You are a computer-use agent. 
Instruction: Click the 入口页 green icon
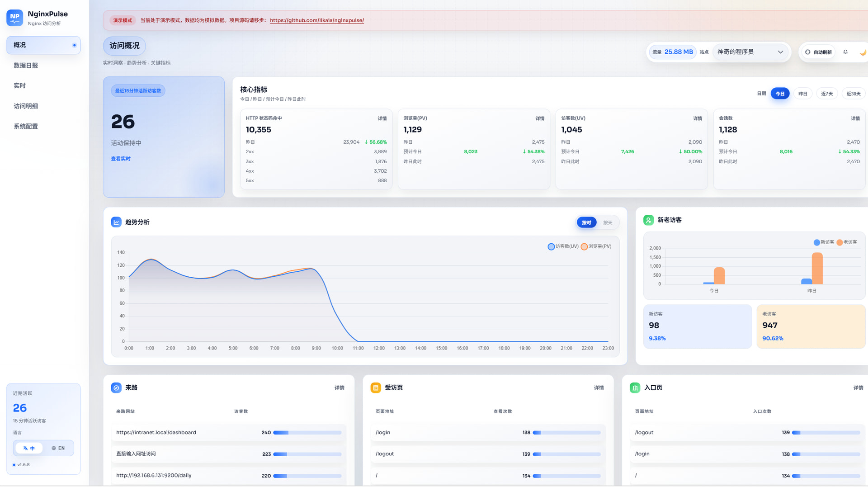pos(635,388)
